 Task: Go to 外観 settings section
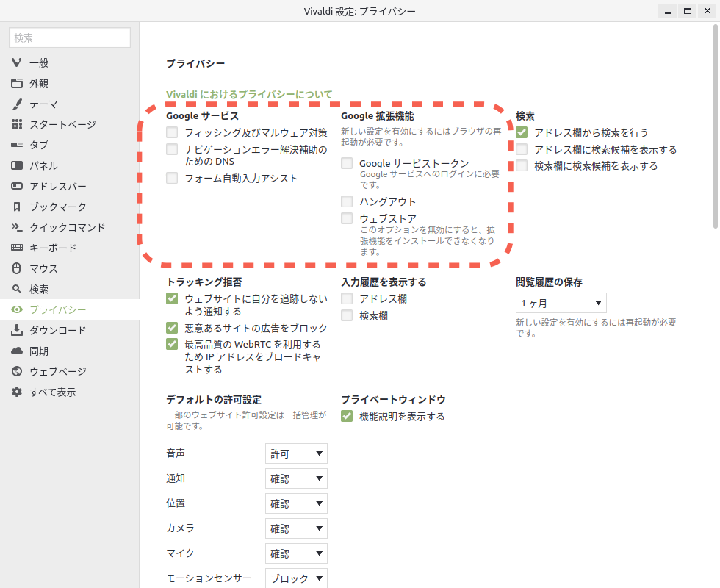point(69,83)
